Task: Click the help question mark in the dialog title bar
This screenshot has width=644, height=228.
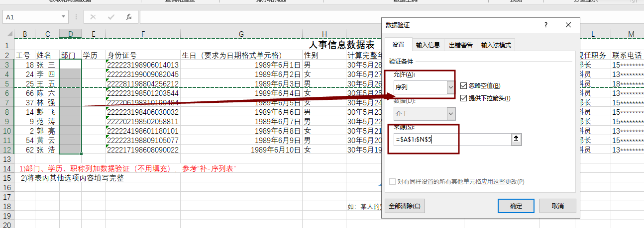Action: point(546,25)
